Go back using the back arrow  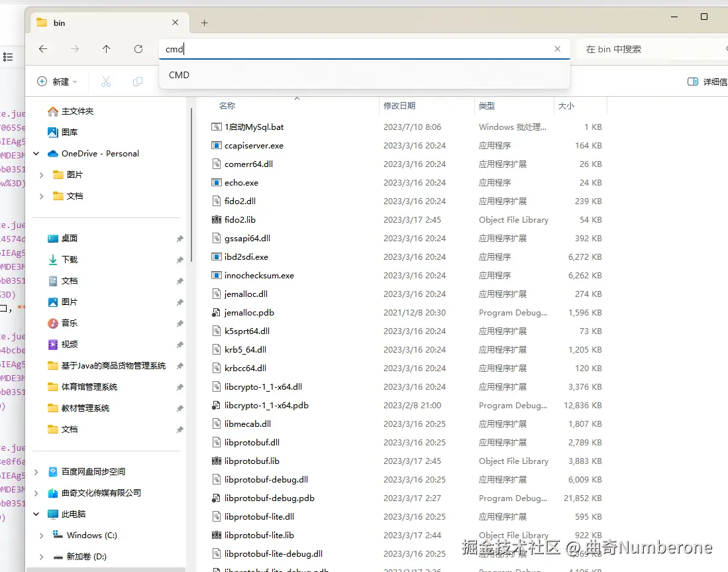tap(43, 49)
